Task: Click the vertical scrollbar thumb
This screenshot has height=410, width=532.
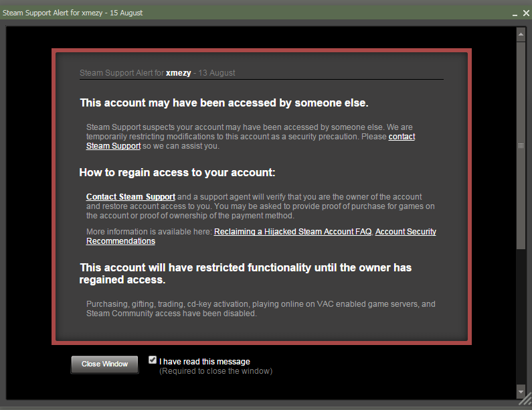Action: click(521, 145)
